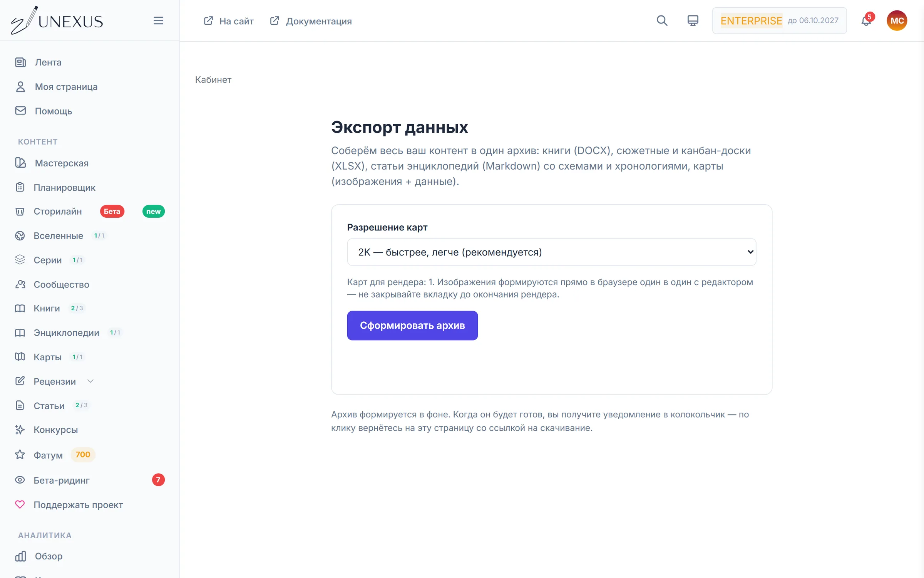
Task: Open notifications bell with 5 badge
Action: [867, 20]
